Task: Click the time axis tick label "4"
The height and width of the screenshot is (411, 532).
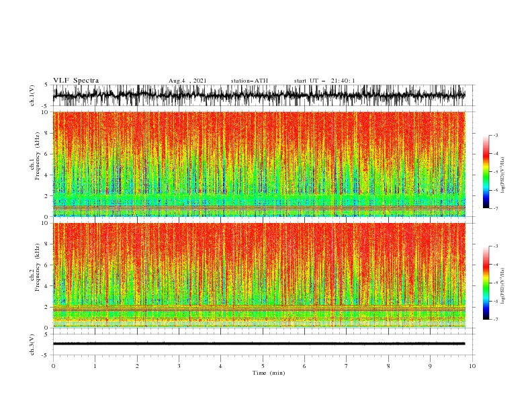Action: click(x=220, y=366)
